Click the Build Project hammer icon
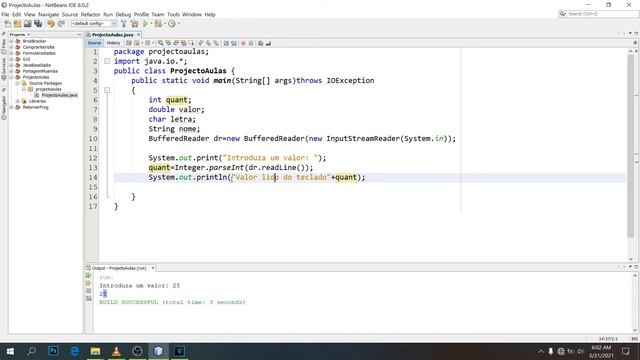 tap(124, 24)
